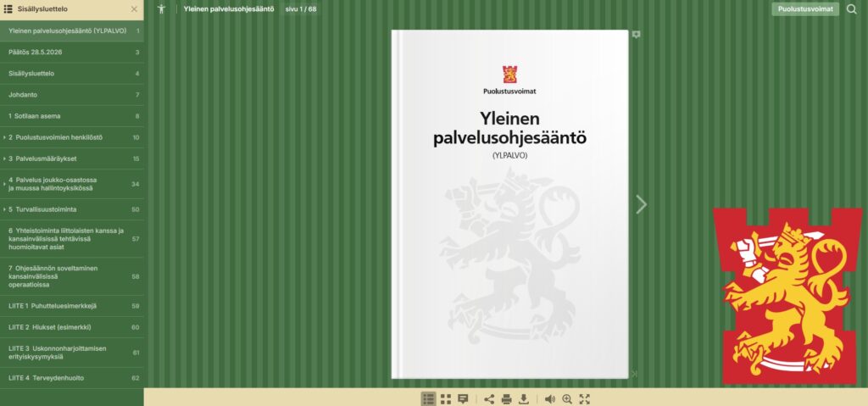Open 'LIITE 3 Uskonnonharjoittamisen erityiskysymyksiä' appendix
Screen dimensions: 868x406
(72, 353)
